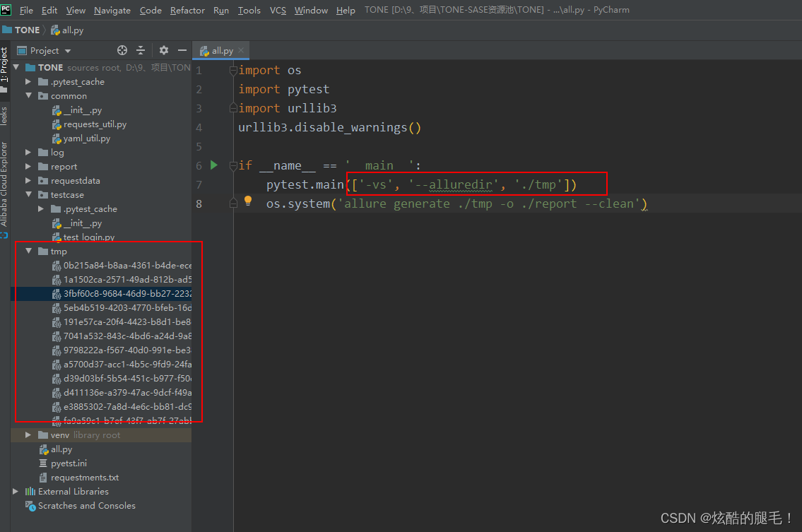Open the File menu

(x=26, y=10)
